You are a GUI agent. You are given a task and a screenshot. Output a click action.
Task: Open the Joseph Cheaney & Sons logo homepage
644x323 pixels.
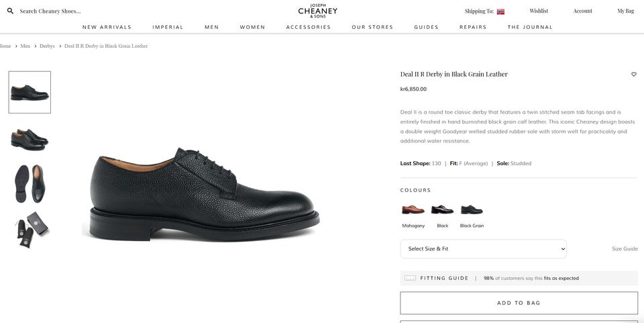click(x=317, y=11)
